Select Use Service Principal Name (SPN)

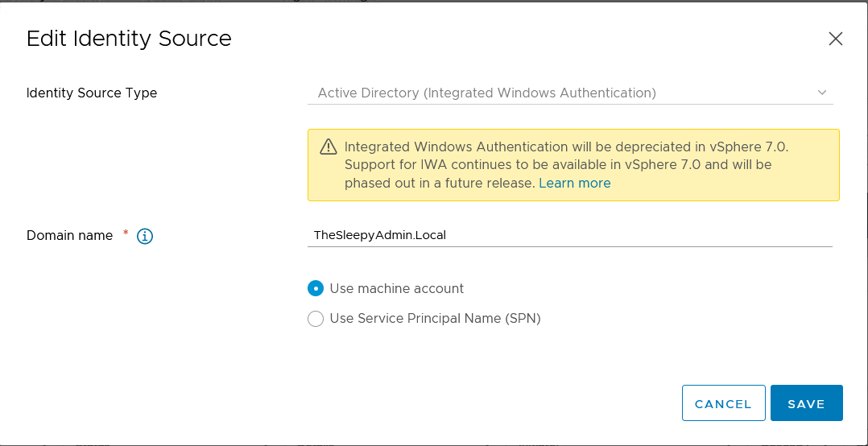(x=316, y=319)
